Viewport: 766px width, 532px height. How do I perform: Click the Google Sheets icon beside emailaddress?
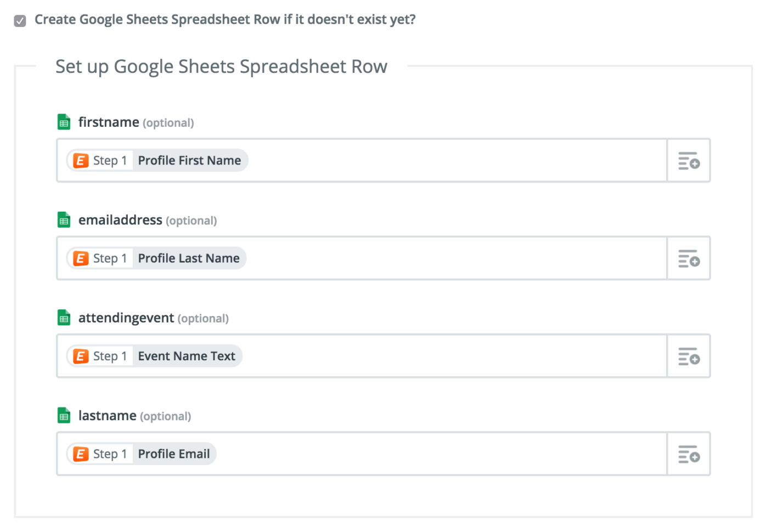point(64,219)
